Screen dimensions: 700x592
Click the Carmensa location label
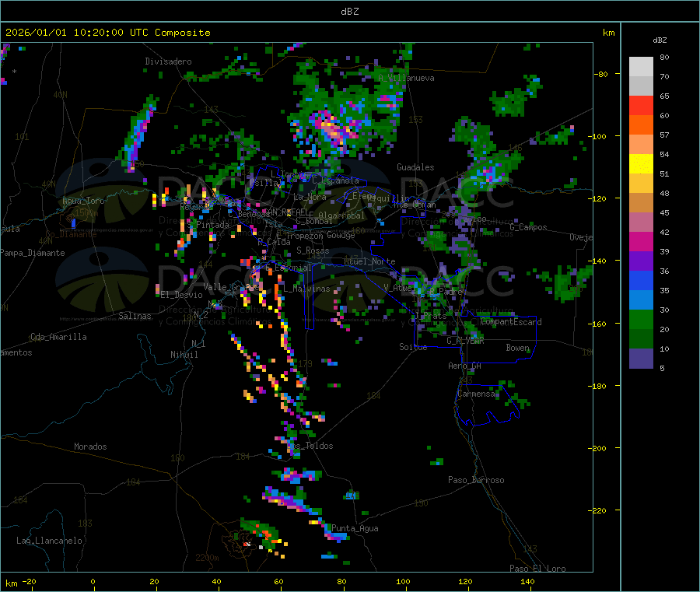pyautogui.click(x=476, y=394)
